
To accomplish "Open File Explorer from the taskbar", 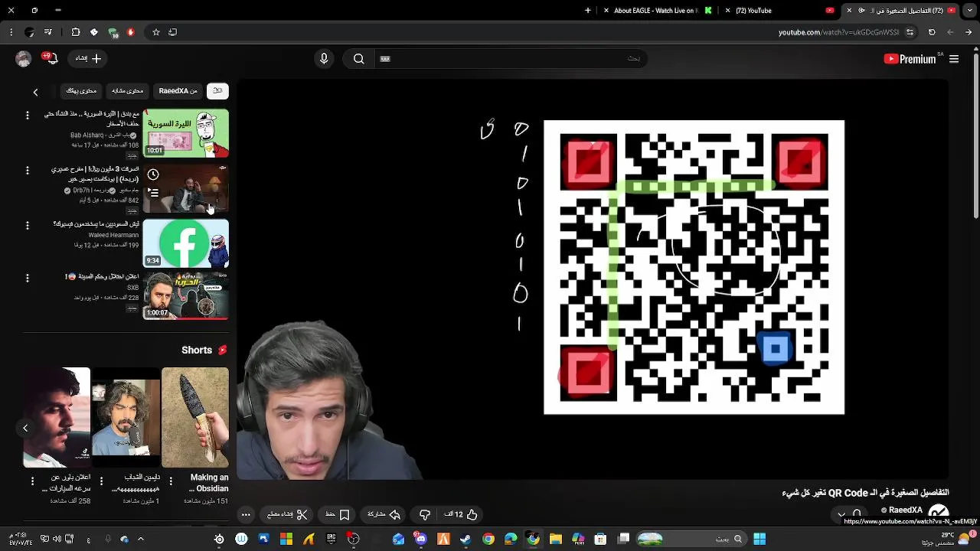I will coord(556,539).
